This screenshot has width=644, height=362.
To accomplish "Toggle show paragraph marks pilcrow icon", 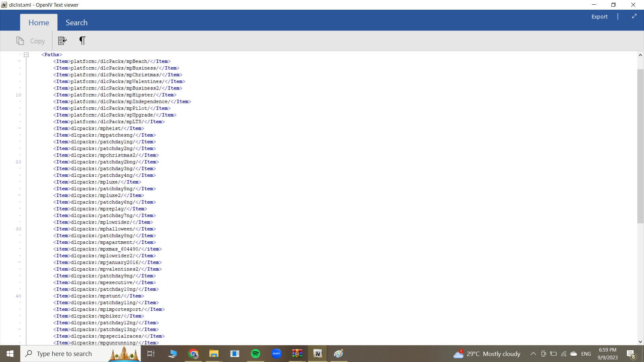I will [x=82, y=41].
